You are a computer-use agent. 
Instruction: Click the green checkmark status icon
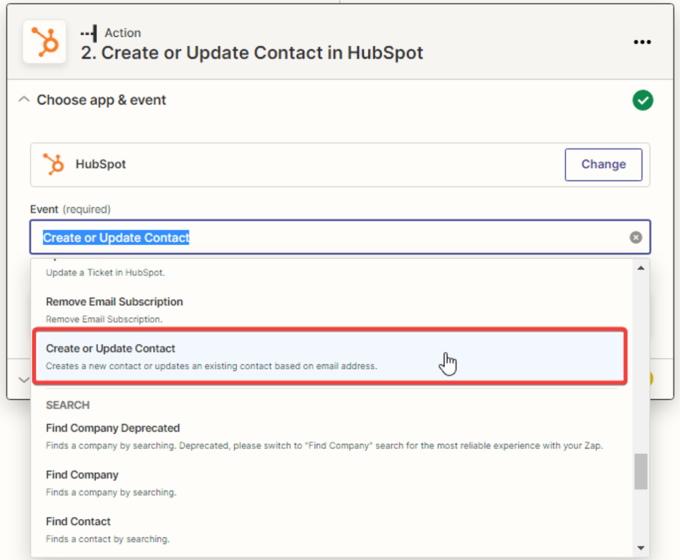coord(642,100)
